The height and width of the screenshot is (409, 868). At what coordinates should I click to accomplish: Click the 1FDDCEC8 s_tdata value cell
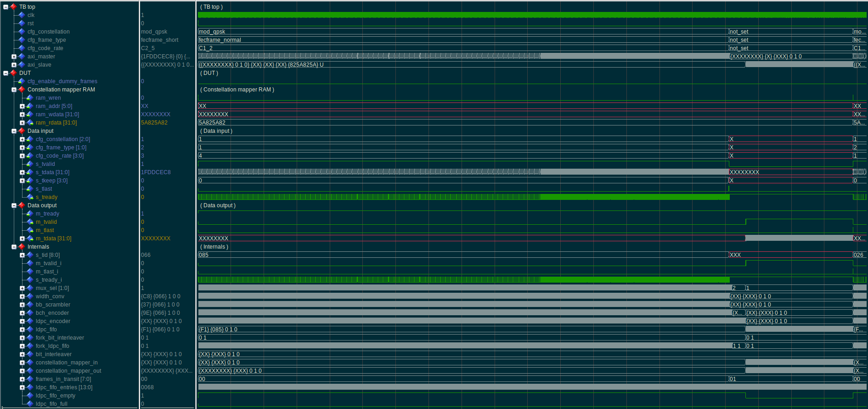(156, 172)
